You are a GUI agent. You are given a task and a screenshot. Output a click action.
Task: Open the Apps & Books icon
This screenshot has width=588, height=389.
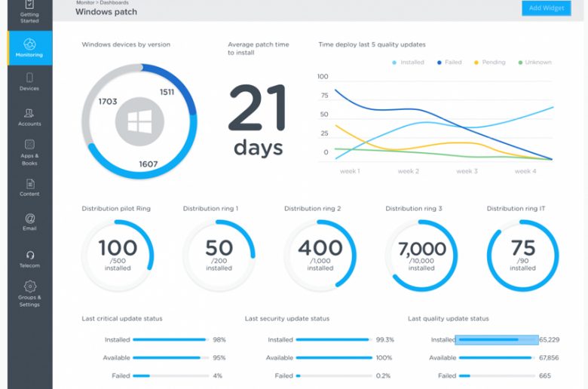tap(29, 145)
